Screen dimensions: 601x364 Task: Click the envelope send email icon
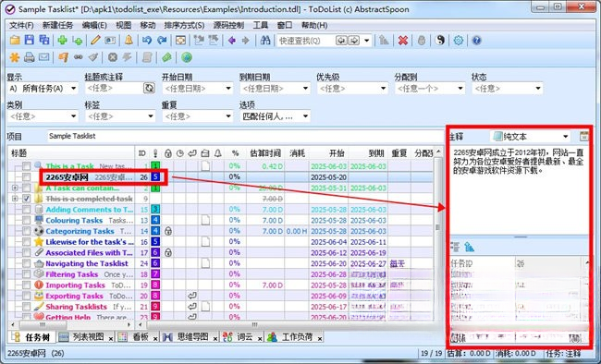(44, 57)
